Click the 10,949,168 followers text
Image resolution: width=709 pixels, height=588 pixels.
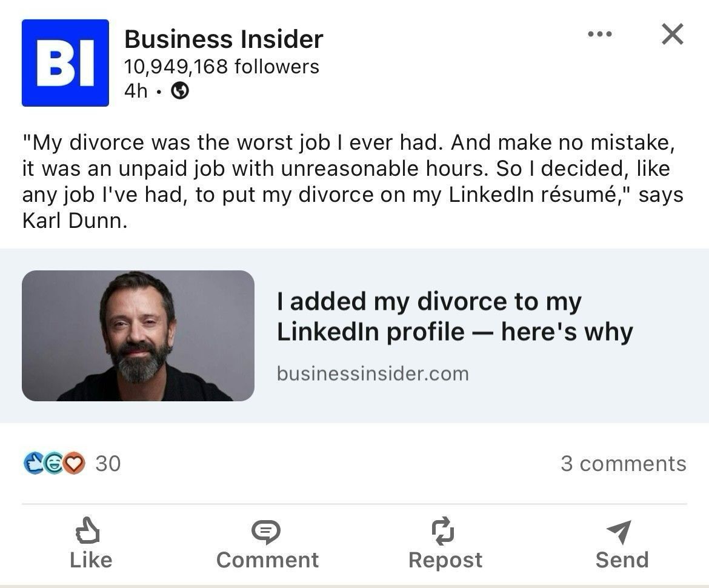(x=221, y=67)
